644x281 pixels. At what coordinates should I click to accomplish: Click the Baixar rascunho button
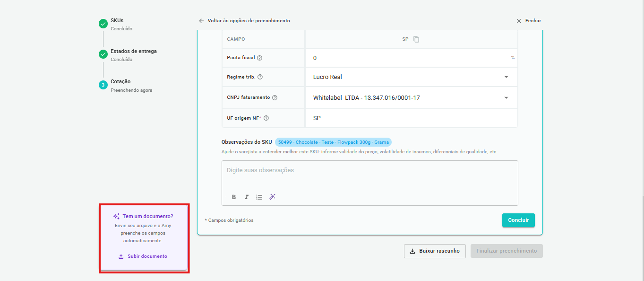[x=435, y=251]
